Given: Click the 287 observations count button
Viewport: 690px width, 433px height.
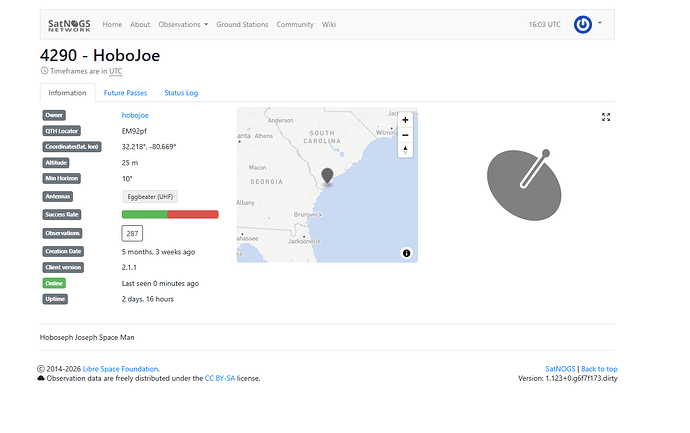Looking at the screenshot, I should 132,233.
